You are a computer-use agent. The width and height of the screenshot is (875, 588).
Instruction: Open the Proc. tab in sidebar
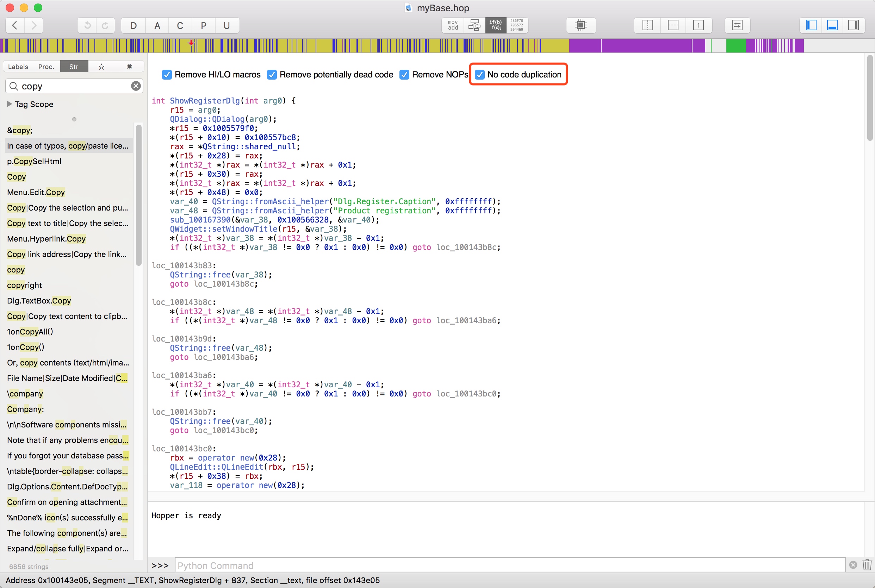pos(46,67)
